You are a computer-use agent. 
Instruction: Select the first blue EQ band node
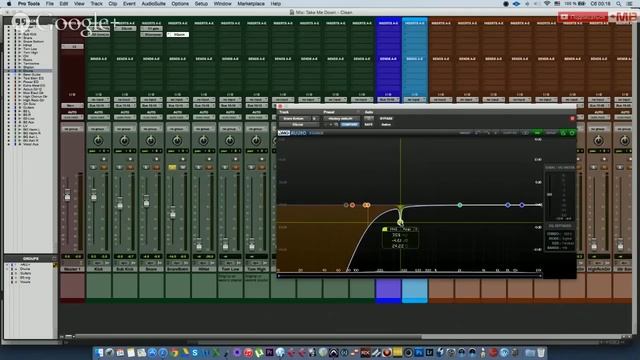(x=508, y=205)
